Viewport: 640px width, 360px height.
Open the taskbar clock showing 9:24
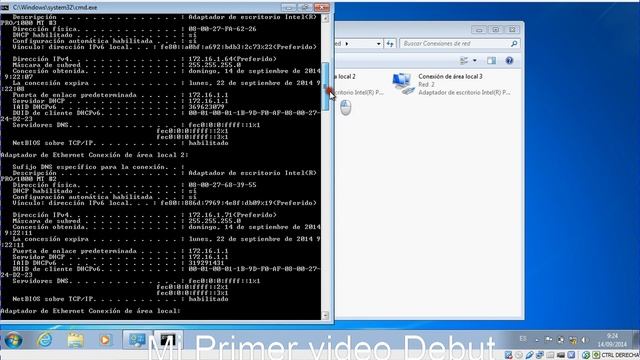(612, 340)
